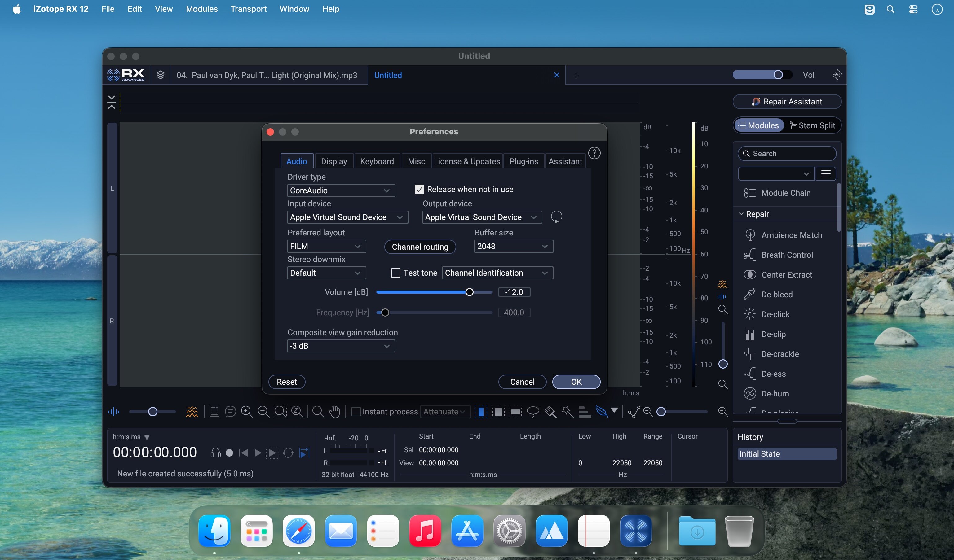Select the Grab hand tool

pyautogui.click(x=335, y=412)
